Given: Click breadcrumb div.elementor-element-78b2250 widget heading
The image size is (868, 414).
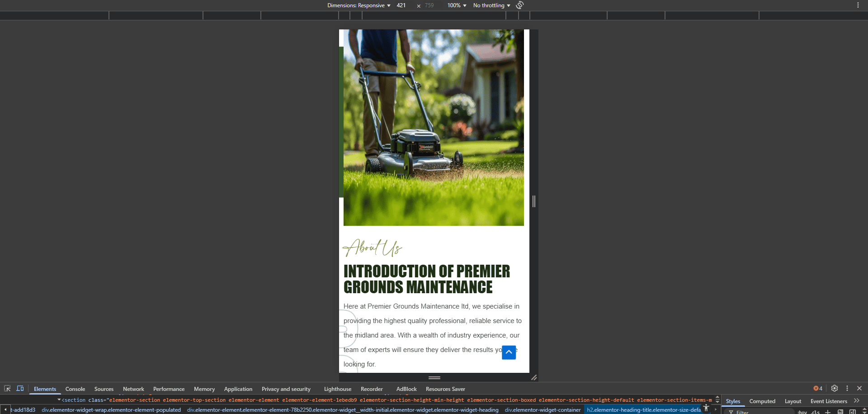Looking at the screenshot, I should [x=343, y=410].
